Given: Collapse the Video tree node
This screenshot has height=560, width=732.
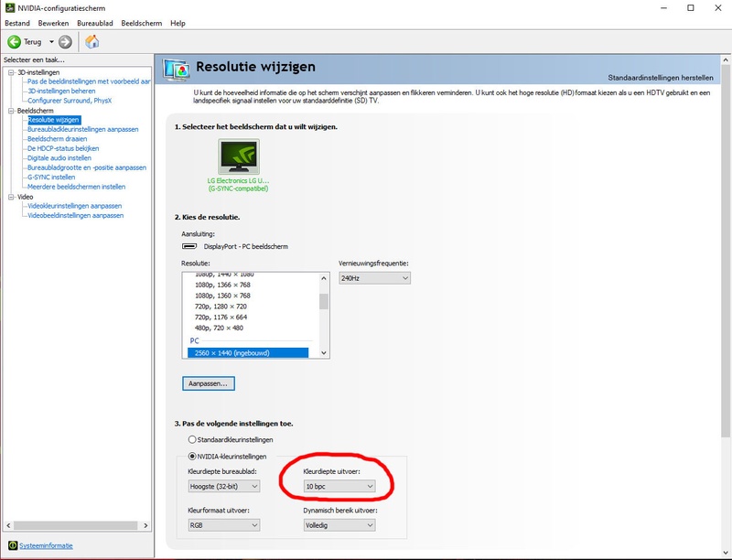Looking at the screenshot, I should point(11,197).
